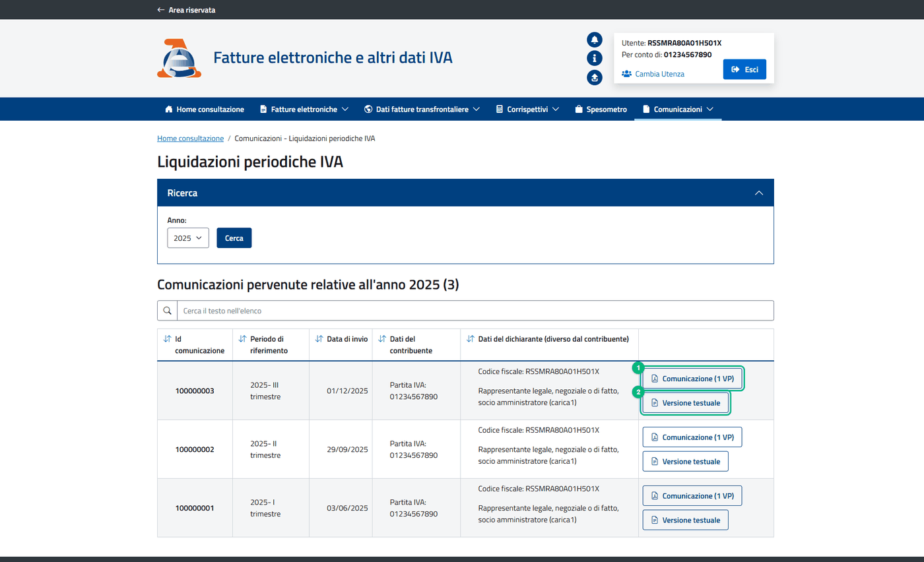Click the user code RSSMRA80A01H501X in the header

(684, 43)
